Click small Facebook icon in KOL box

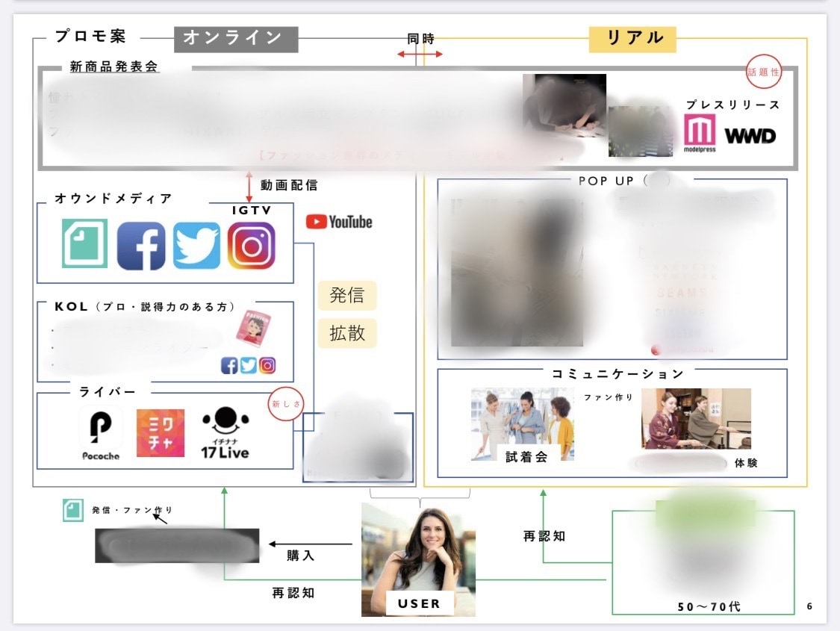coord(228,365)
